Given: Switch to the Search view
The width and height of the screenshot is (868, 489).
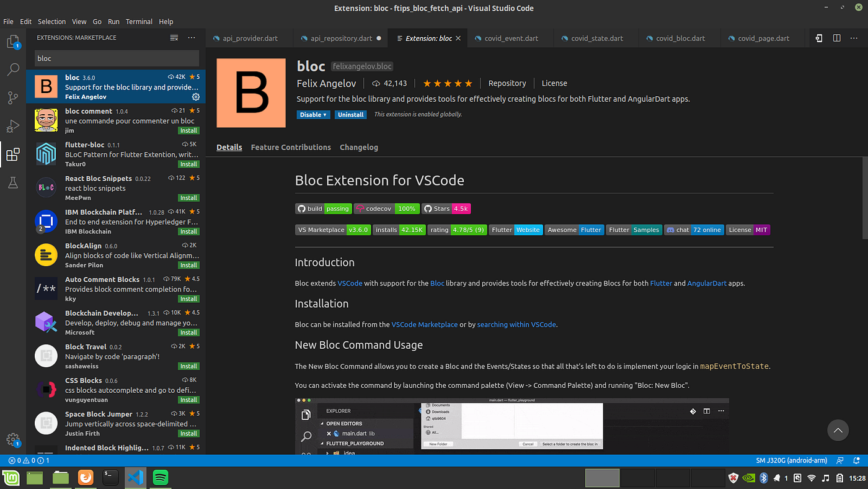Looking at the screenshot, I should coord(13,70).
